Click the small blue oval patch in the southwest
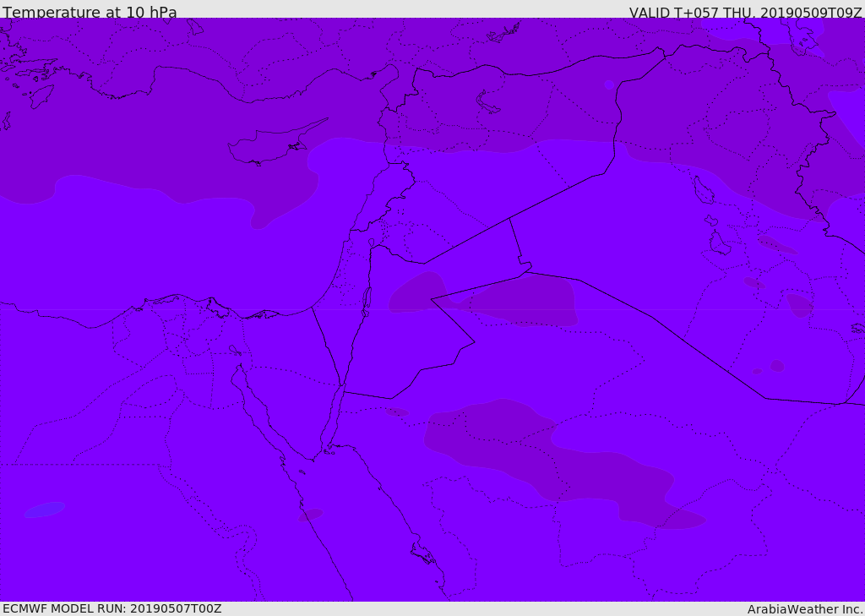This screenshot has height=616, width=865. (x=45, y=510)
